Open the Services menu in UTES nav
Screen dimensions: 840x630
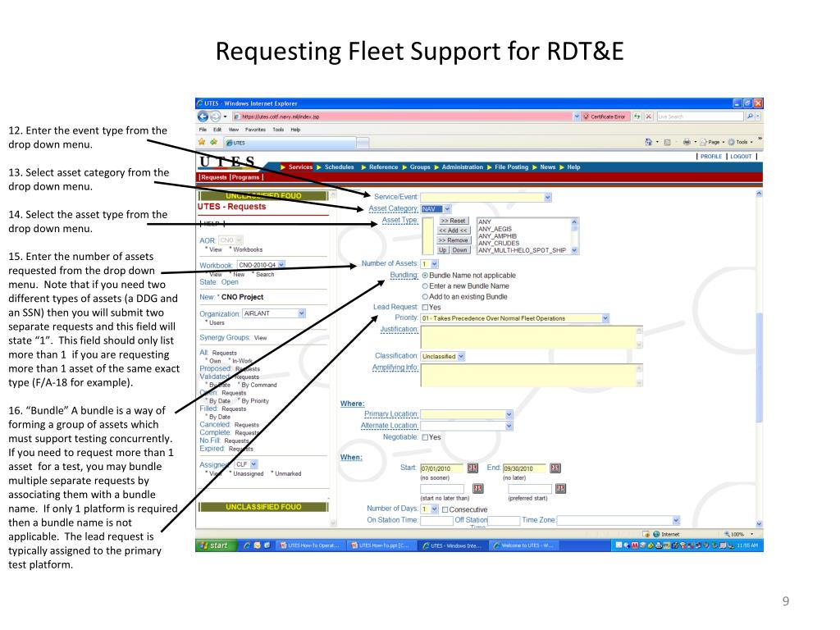[x=300, y=167]
